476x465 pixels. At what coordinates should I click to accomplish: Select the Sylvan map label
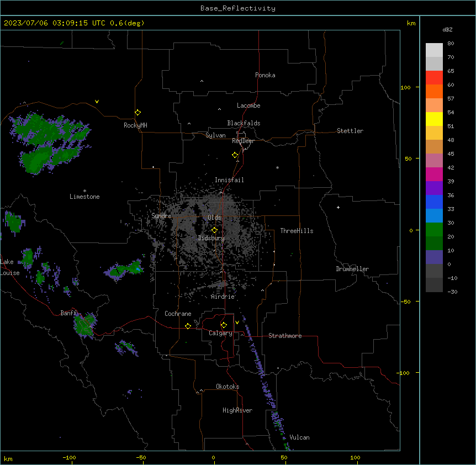click(x=215, y=135)
